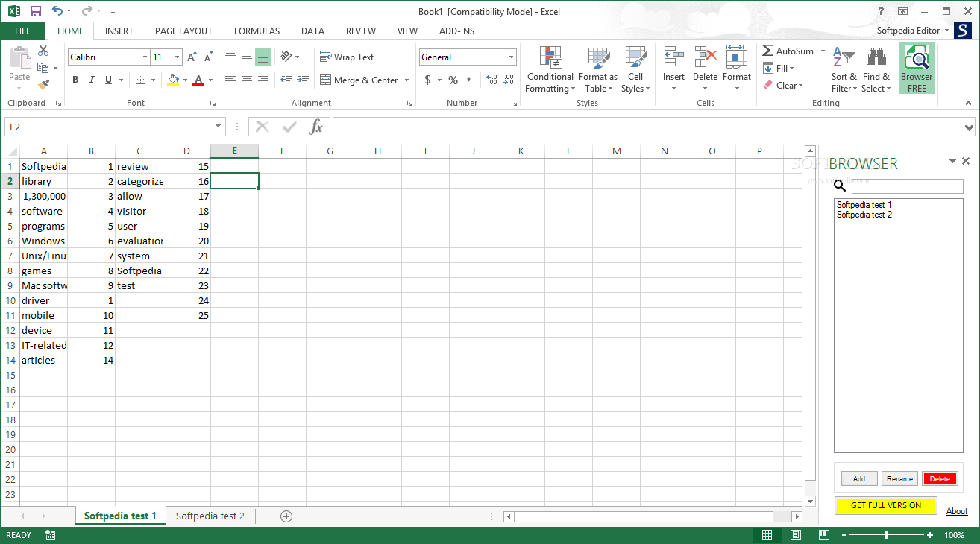Open the Browser FREE add-in button
The height and width of the screenshot is (544, 980).
tap(917, 69)
